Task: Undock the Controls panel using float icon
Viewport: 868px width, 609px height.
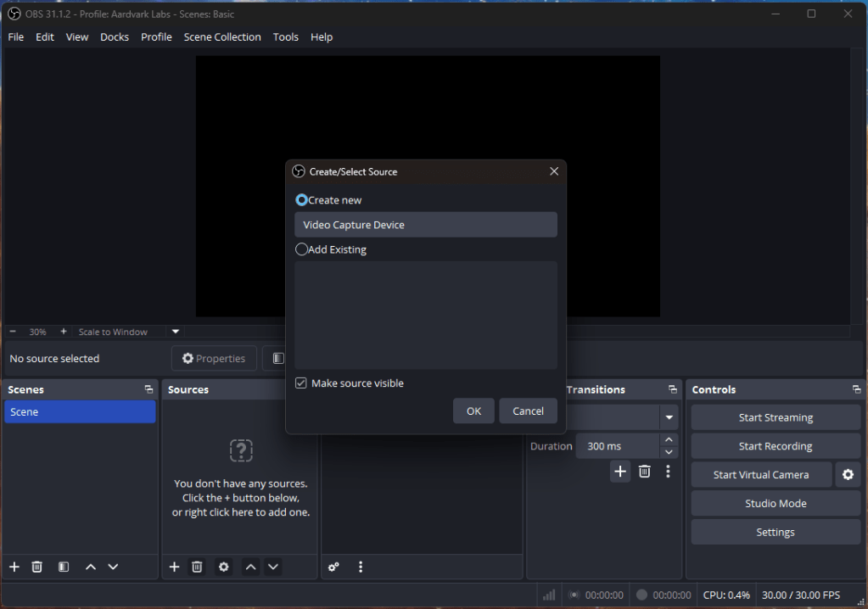Action: pyautogui.click(x=856, y=389)
